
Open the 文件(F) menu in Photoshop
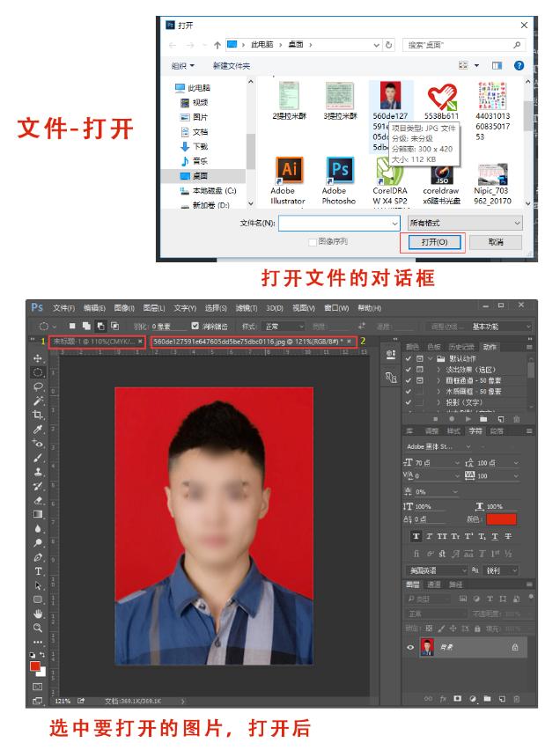click(x=63, y=308)
